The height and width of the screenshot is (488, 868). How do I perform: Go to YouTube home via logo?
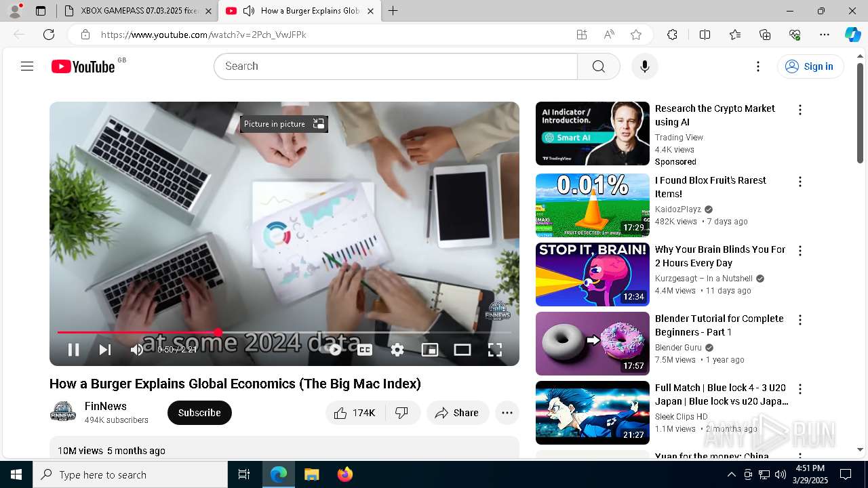(x=83, y=66)
